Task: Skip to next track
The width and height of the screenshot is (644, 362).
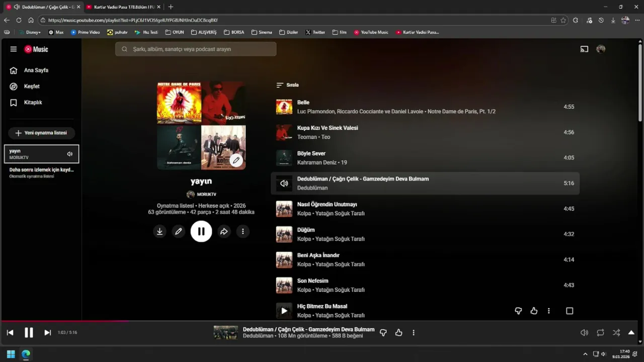Action: [48, 332]
